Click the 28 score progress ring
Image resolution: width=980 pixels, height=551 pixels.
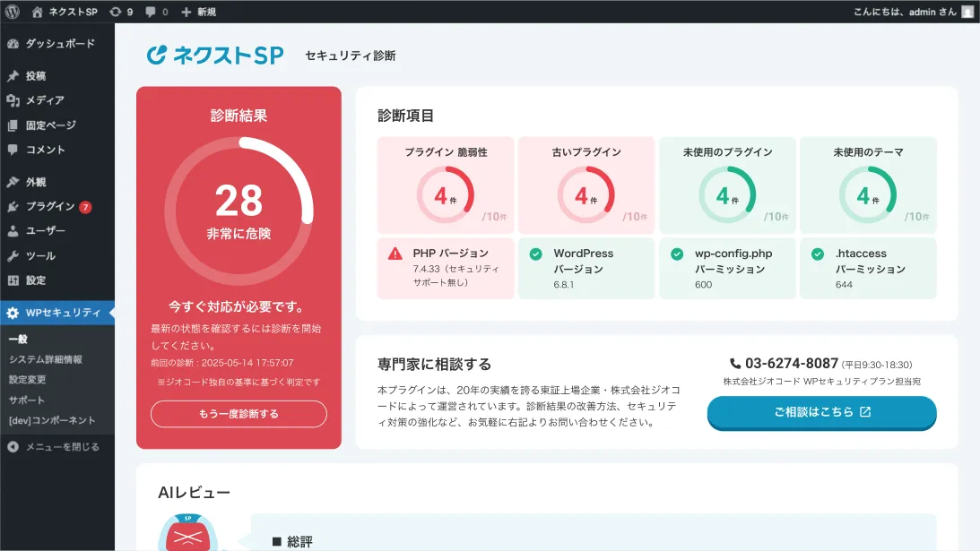238,211
